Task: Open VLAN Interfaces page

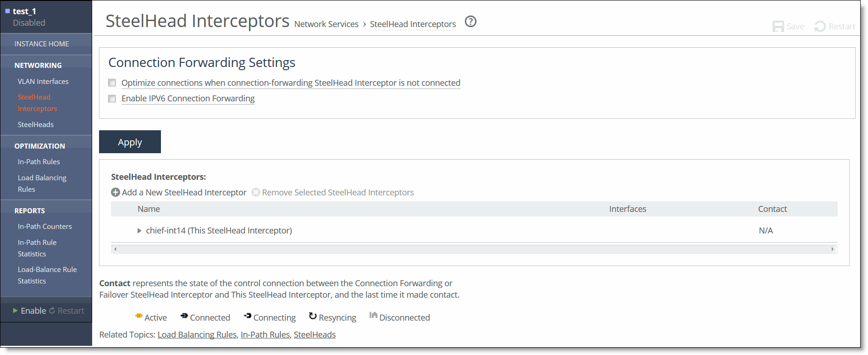Action: (x=43, y=82)
